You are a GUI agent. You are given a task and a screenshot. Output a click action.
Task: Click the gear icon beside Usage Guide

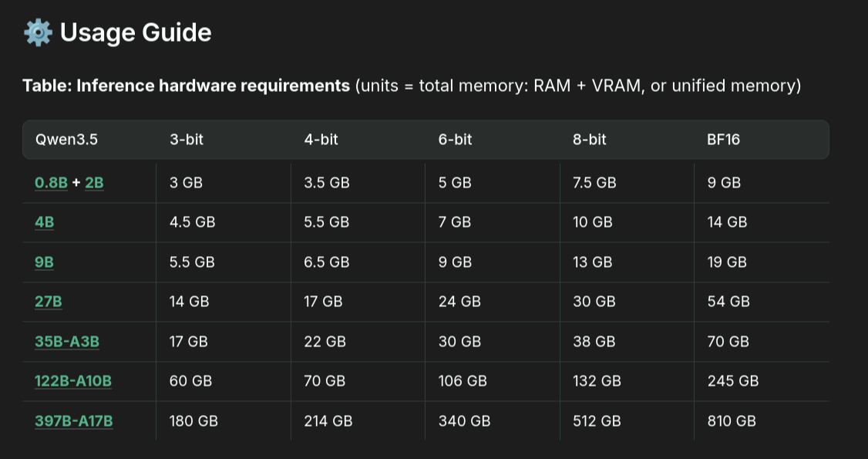38,32
